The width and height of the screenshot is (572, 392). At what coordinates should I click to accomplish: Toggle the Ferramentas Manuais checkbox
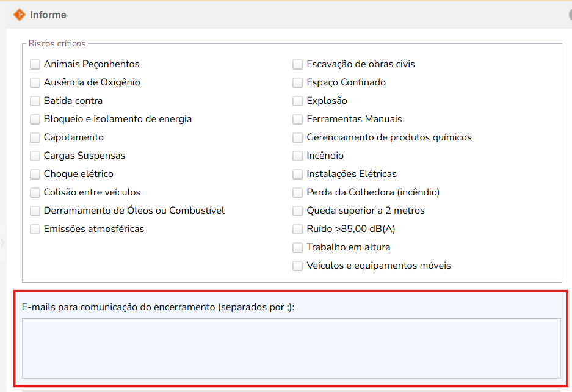[x=298, y=119]
